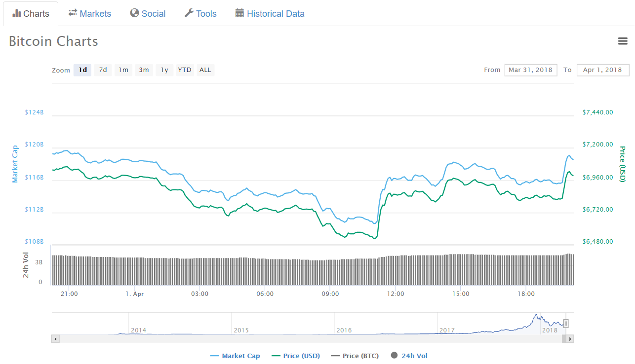
Task: Select the 7d zoom range
Action: (103, 70)
